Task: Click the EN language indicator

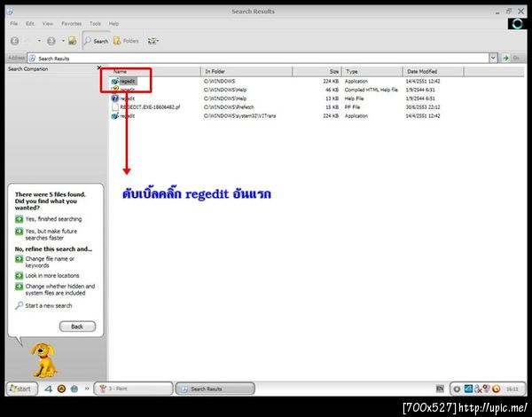Action: pyautogui.click(x=440, y=389)
